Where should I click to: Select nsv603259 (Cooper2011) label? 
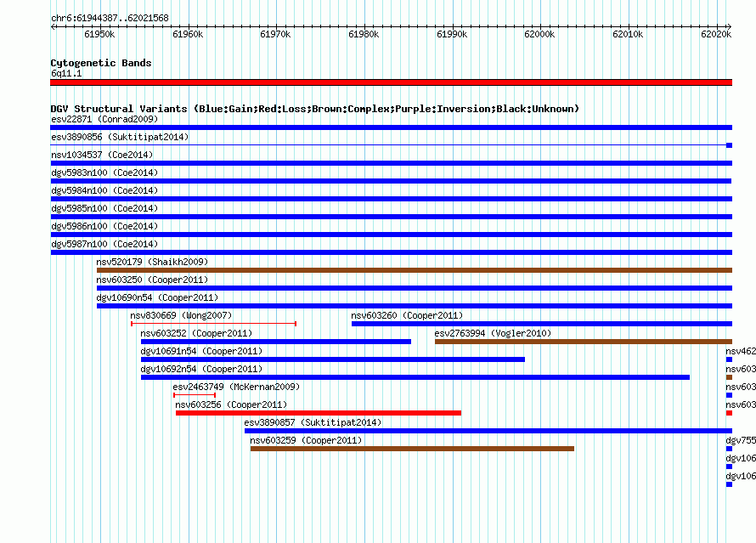[x=305, y=440]
